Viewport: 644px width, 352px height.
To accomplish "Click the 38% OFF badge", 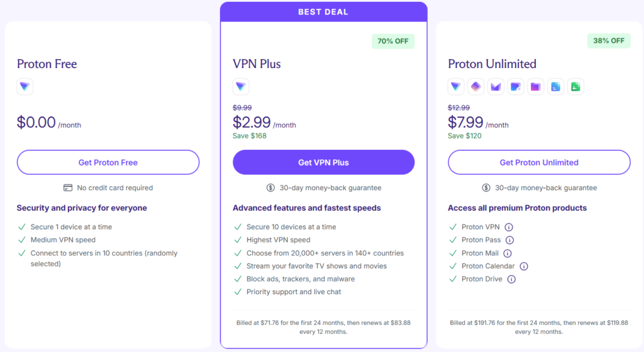I will pos(609,41).
